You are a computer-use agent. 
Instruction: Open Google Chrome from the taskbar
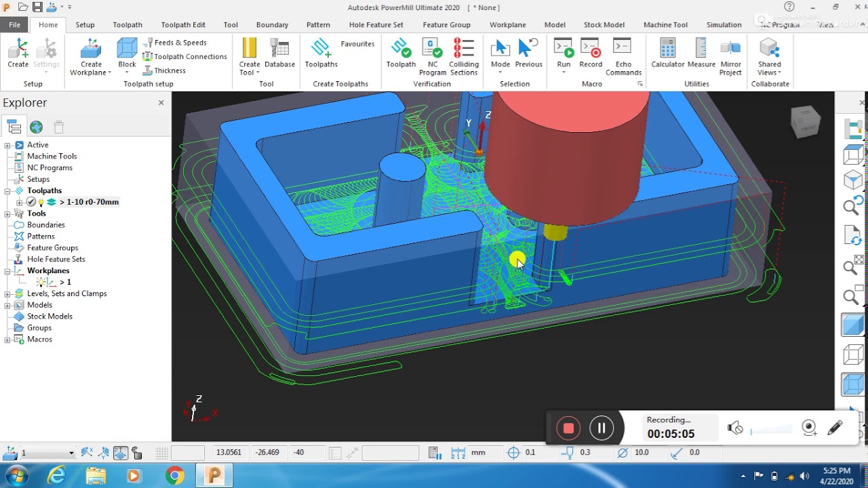174,476
